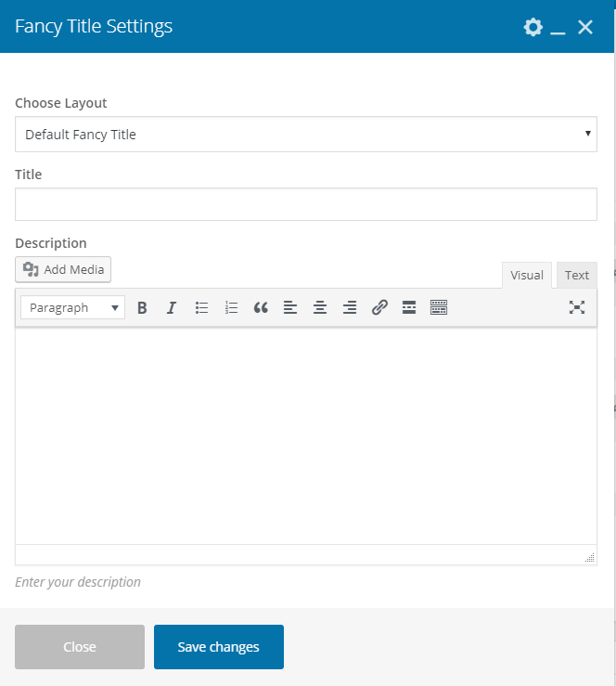Center align the description text
The width and height of the screenshot is (616, 686).
tap(320, 308)
